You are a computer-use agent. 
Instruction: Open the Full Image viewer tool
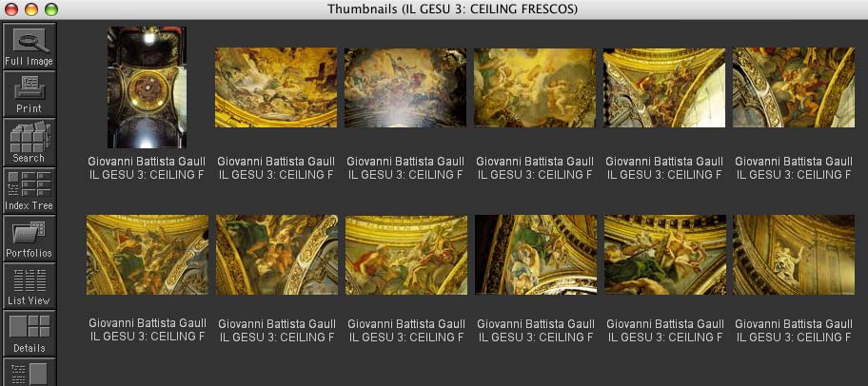pyautogui.click(x=29, y=47)
